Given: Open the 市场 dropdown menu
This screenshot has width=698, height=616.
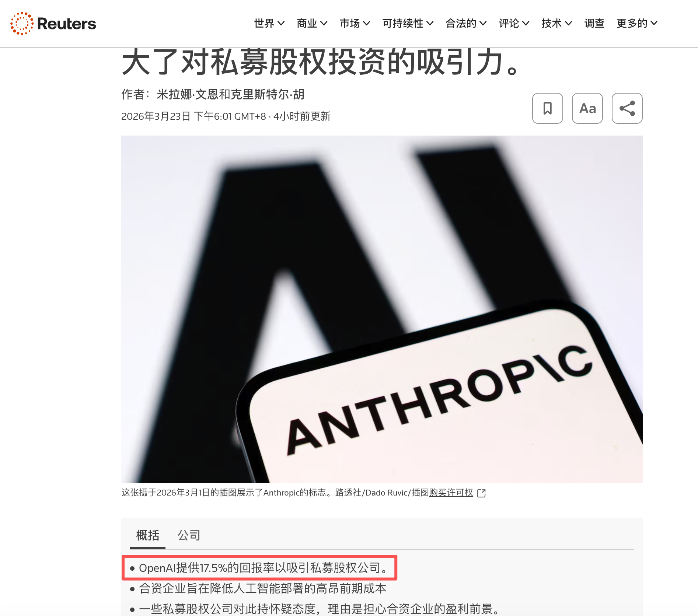Looking at the screenshot, I should coord(355,24).
